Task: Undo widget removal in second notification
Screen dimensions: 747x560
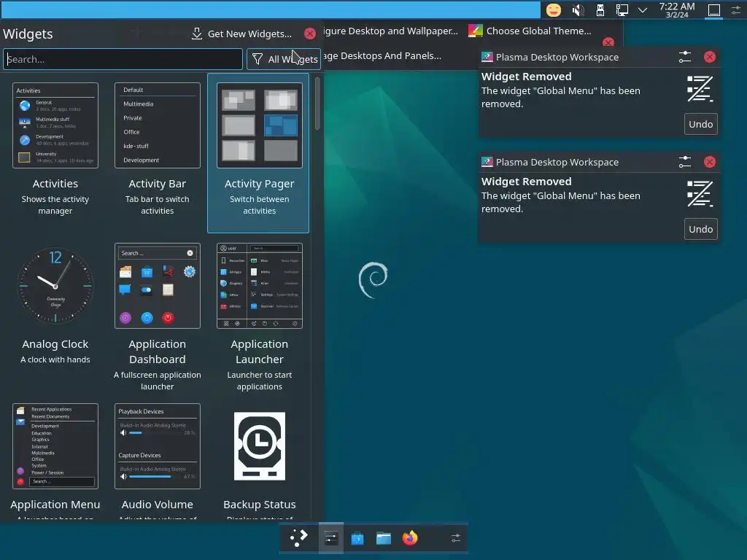Action: coord(701,229)
